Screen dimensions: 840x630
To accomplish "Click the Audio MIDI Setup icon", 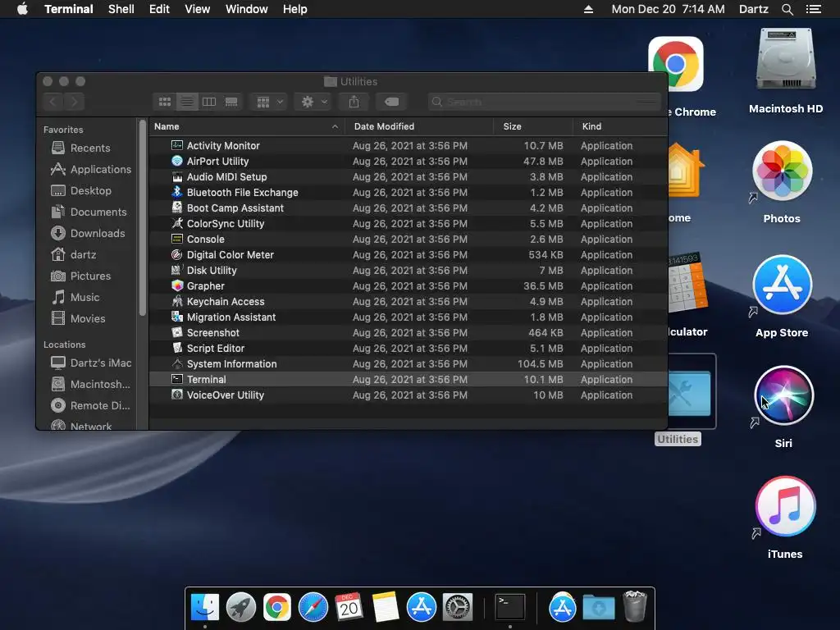I will click(x=177, y=176).
